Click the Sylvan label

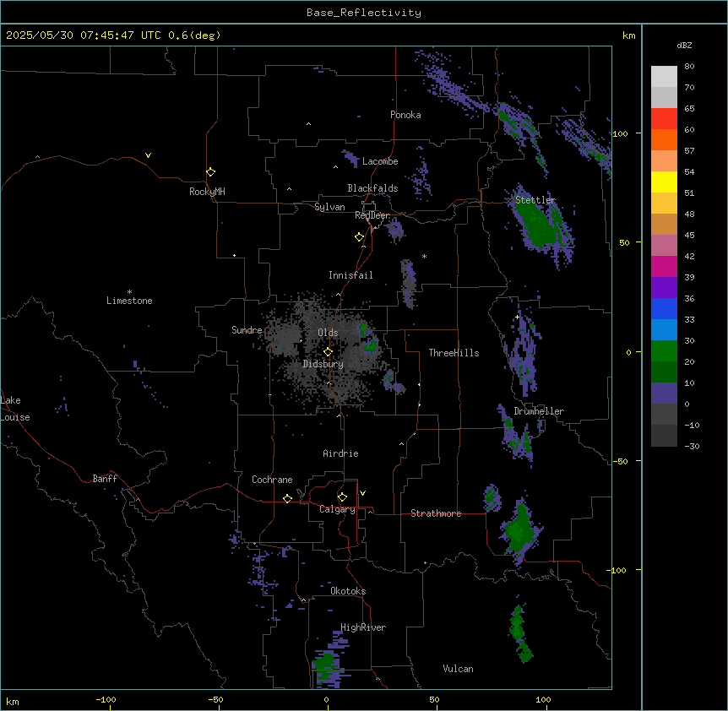click(329, 207)
